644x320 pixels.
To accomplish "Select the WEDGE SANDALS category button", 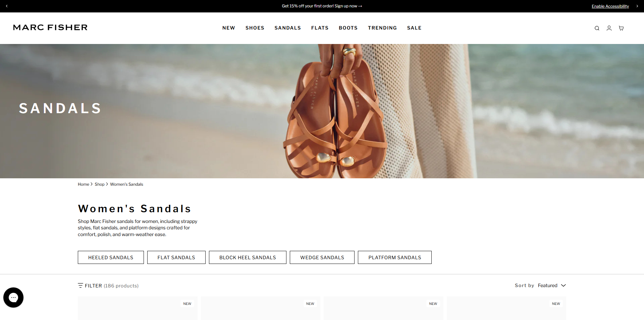I will pyautogui.click(x=322, y=258).
